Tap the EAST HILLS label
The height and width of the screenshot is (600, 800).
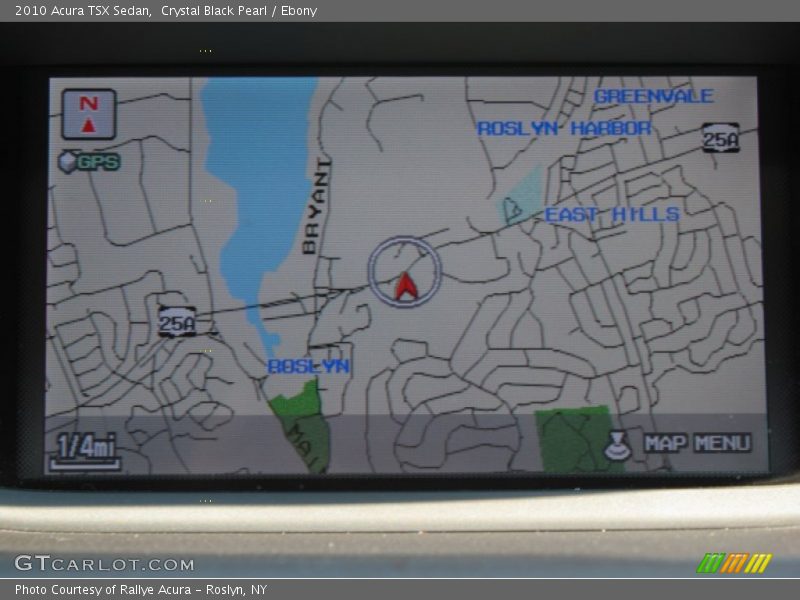[x=612, y=214]
